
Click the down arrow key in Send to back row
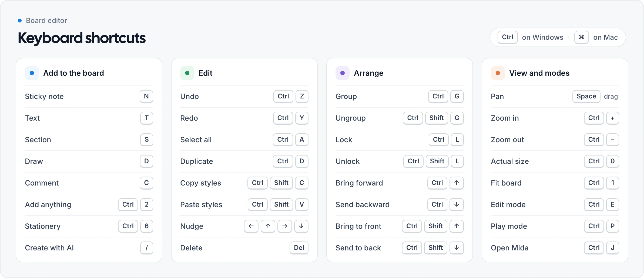click(457, 248)
